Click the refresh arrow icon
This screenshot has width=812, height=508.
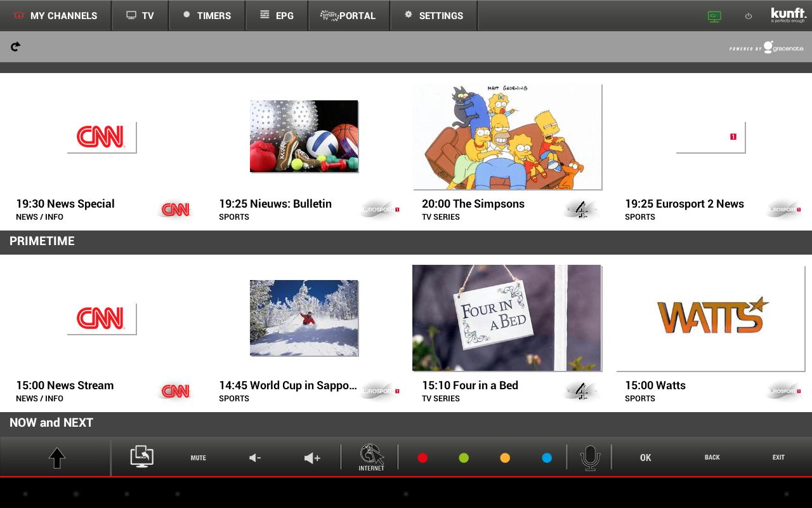click(x=16, y=46)
